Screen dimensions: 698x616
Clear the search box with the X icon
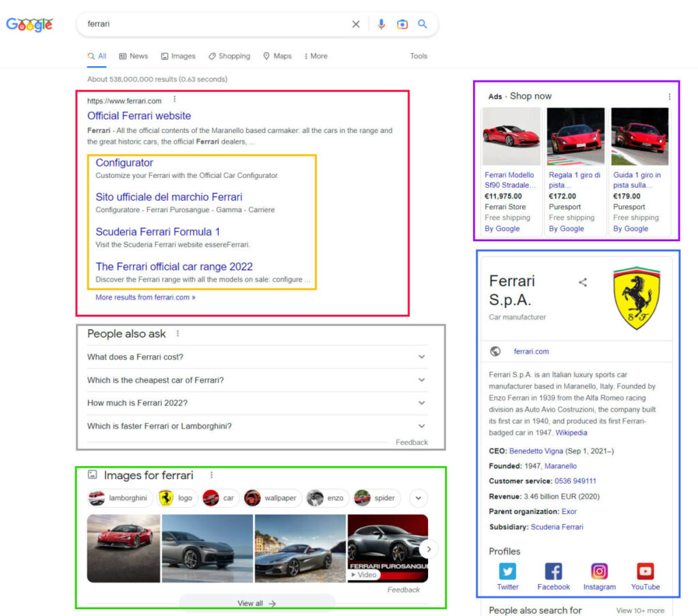click(x=356, y=24)
